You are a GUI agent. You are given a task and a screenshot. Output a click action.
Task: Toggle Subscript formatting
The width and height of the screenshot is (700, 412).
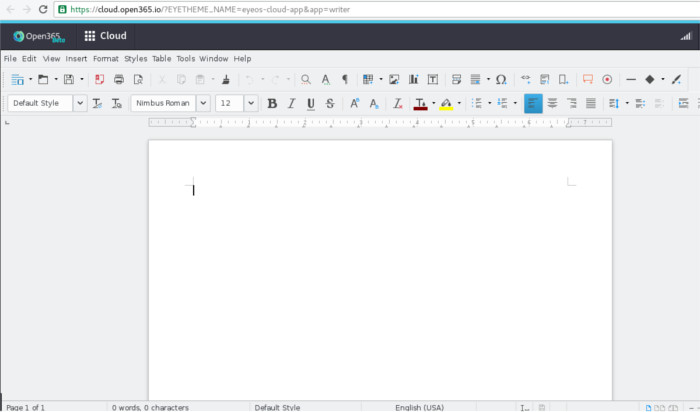[374, 104]
